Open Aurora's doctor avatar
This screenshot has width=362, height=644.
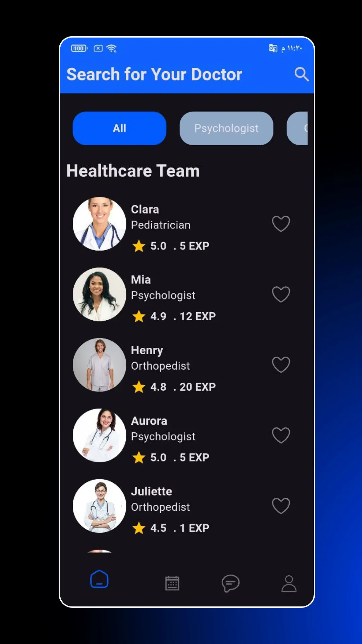[x=100, y=435]
